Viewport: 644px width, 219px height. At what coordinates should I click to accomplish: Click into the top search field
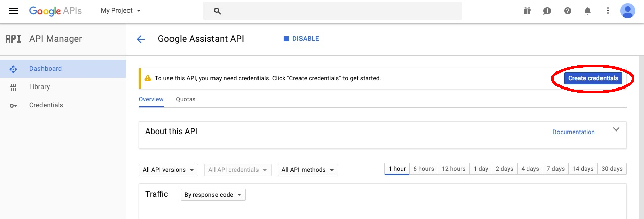click(x=333, y=11)
